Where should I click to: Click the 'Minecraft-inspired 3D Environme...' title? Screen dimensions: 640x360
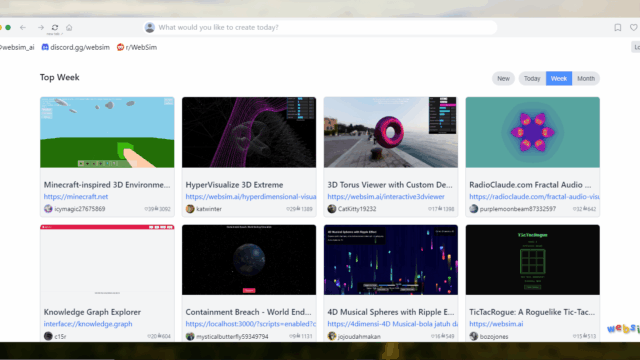107,185
